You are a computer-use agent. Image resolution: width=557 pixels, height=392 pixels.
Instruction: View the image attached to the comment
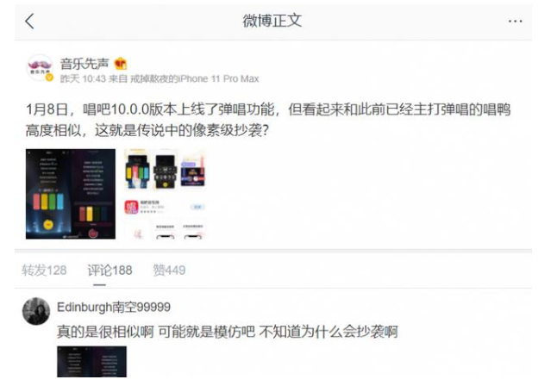[91, 362]
